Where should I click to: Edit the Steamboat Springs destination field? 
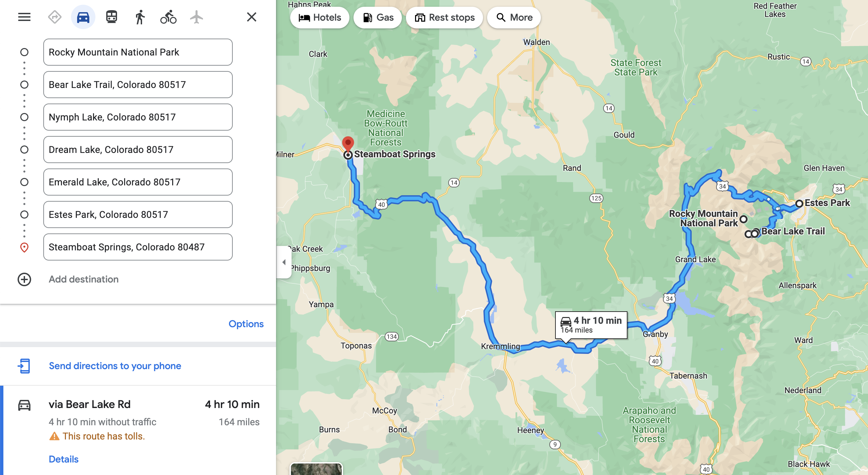pyautogui.click(x=138, y=247)
